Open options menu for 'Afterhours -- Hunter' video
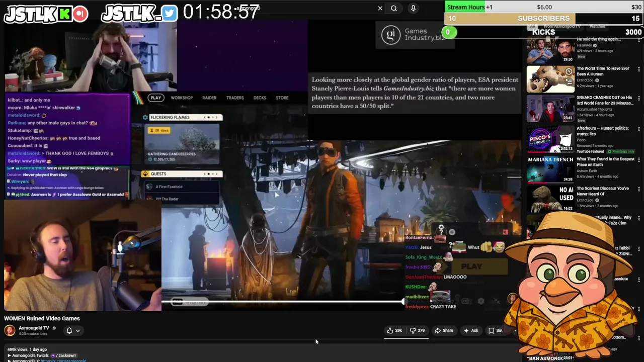Image resolution: width=644 pixels, height=362 pixels. (x=639, y=129)
